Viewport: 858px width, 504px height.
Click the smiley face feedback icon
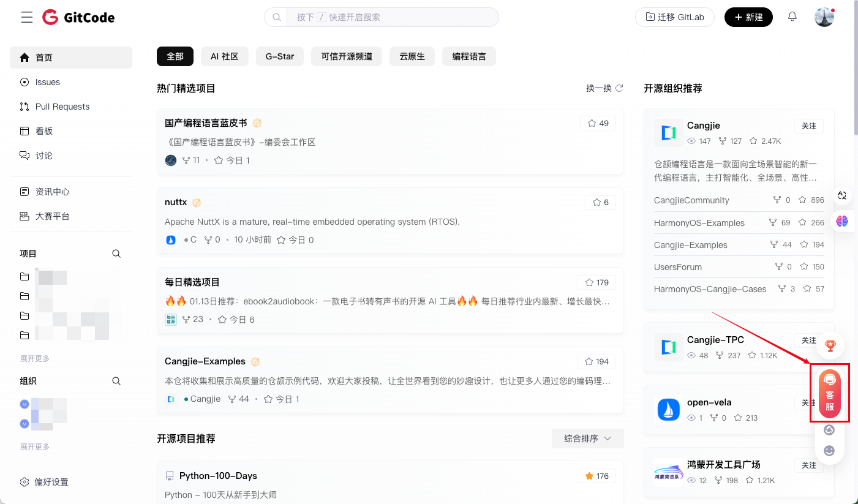pyautogui.click(x=829, y=451)
